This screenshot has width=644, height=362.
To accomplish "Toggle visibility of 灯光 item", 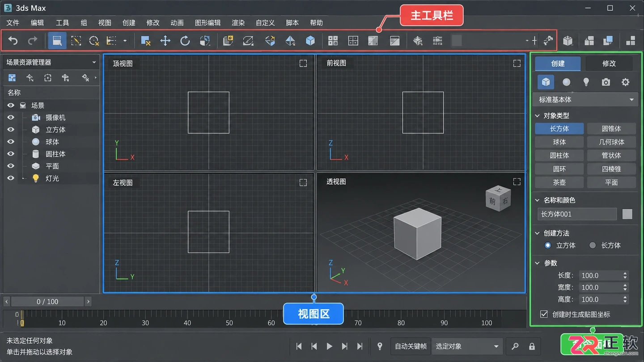I will pyautogui.click(x=11, y=178).
